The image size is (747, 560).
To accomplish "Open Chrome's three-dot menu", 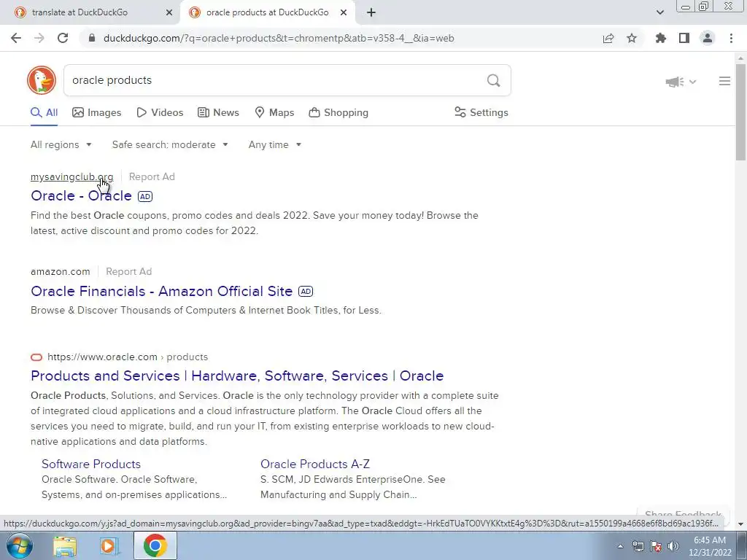I will (x=731, y=38).
